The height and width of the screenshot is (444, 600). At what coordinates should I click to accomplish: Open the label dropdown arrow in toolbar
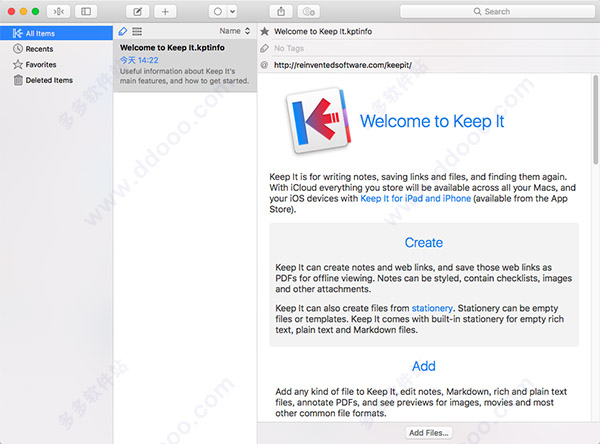coord(232,11)
